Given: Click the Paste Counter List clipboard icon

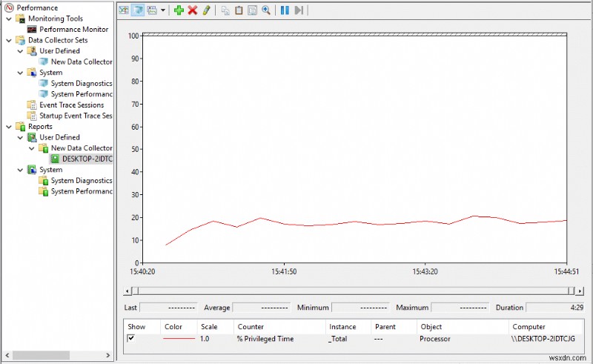Looking at the screenshot, I should (x=239, y=10).
